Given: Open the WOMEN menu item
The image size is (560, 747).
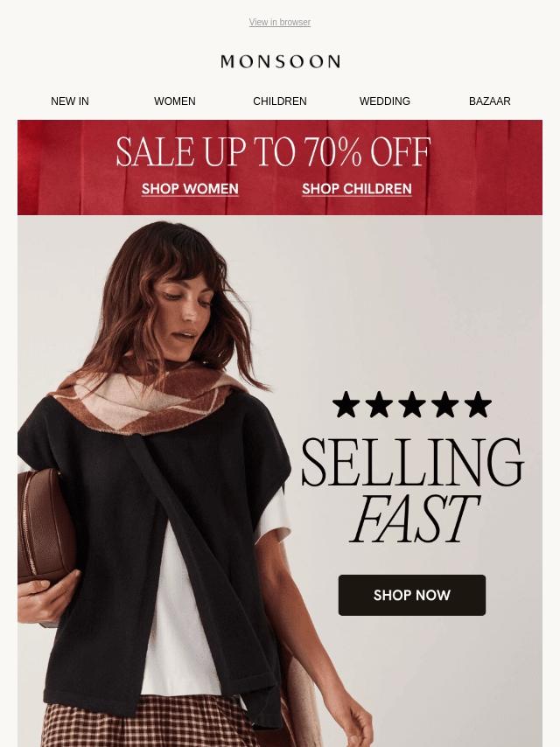Looking at the screenshot, I should point(174,101).
